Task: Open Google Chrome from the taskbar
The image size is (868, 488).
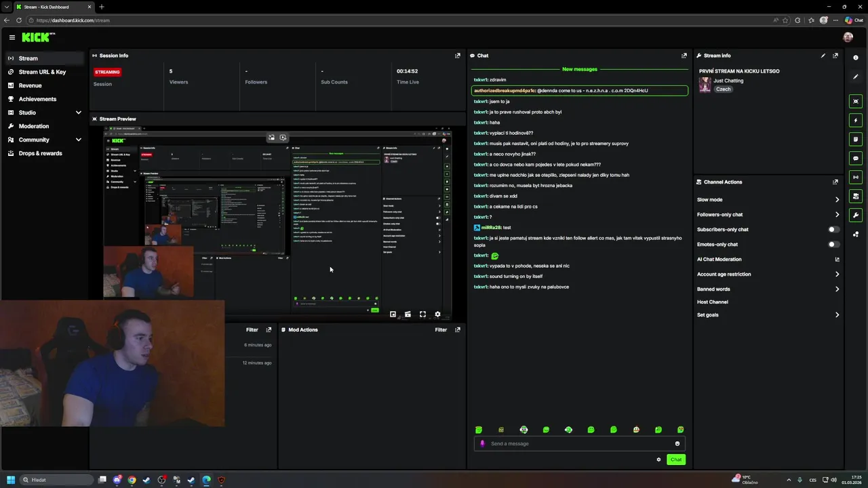Action: (132, 480)
